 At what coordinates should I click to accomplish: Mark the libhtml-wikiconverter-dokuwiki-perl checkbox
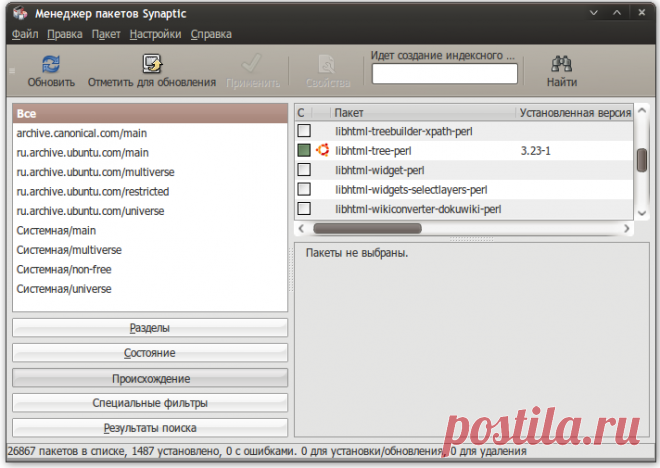tap(304, 208)
